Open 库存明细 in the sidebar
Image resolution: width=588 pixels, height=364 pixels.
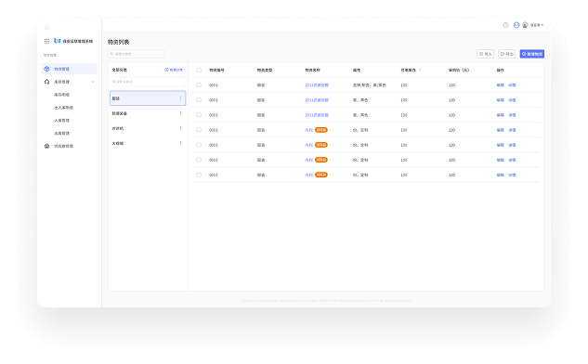coord(61,95)
